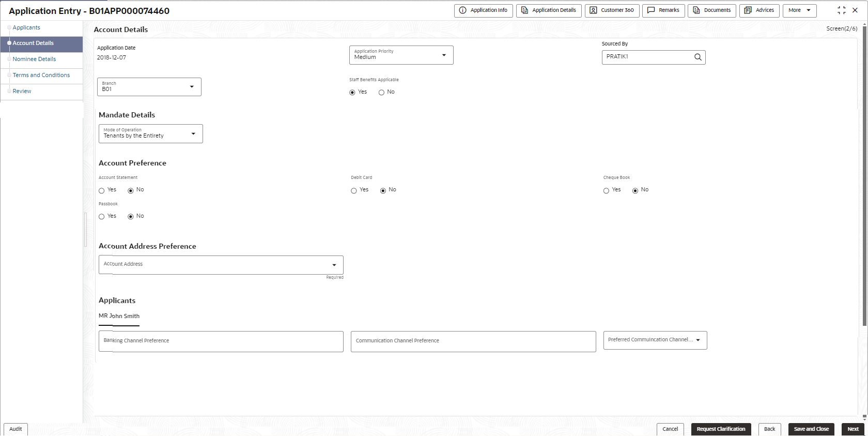Click the Application Entry title text
Screen dimensions: 868x436
(x=89, y=11)
